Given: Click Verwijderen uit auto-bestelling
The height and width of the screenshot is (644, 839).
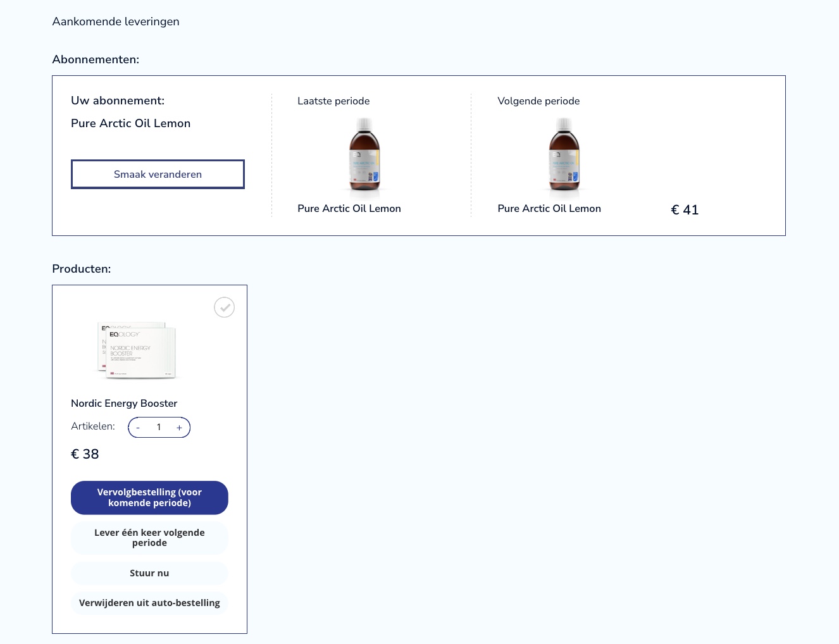Looking at the screenshot, I should click(x=149, y=603).
